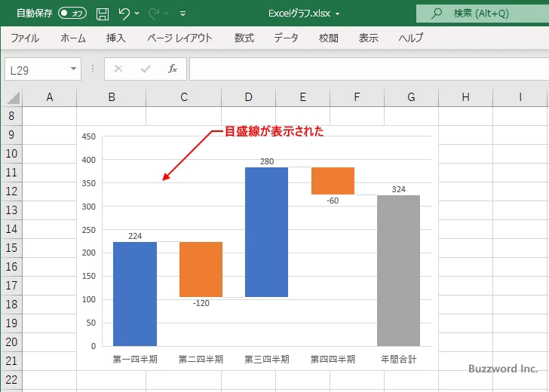Open the Excelグラフ.xlsx file name dropdown
Screen dimensions: 549x392
(x=338, y=14)
